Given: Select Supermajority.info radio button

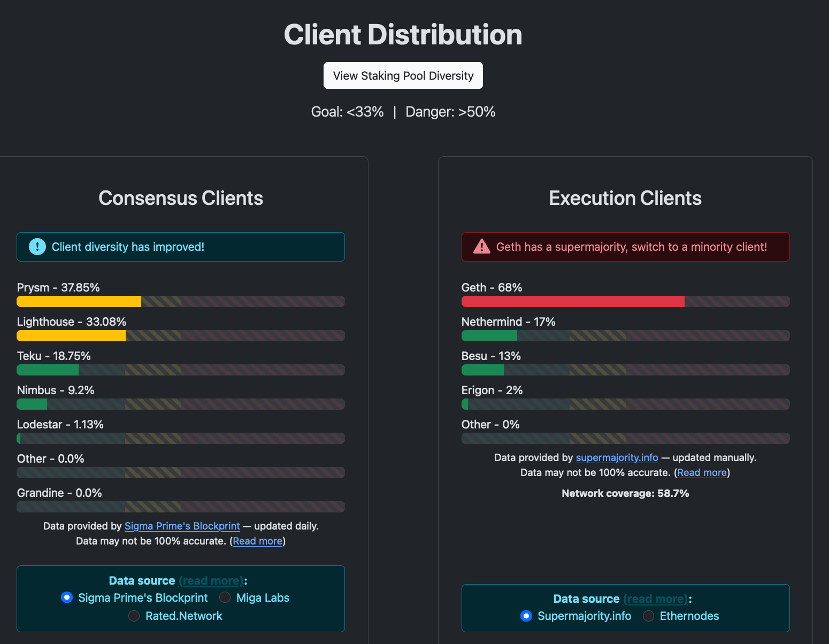Looking at the screenshot, I should pos(526,616).
